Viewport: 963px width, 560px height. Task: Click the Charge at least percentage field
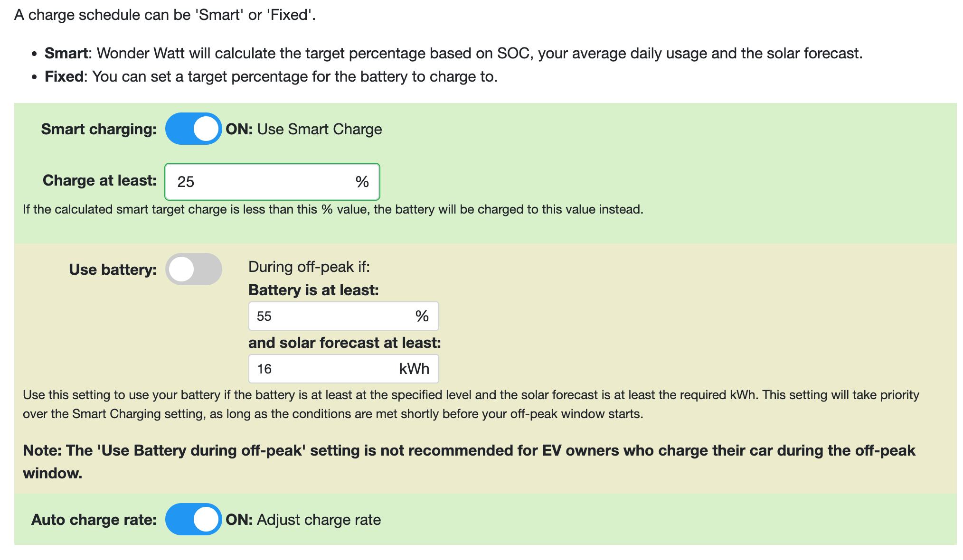pyautogui.click(x=272, y=182)
